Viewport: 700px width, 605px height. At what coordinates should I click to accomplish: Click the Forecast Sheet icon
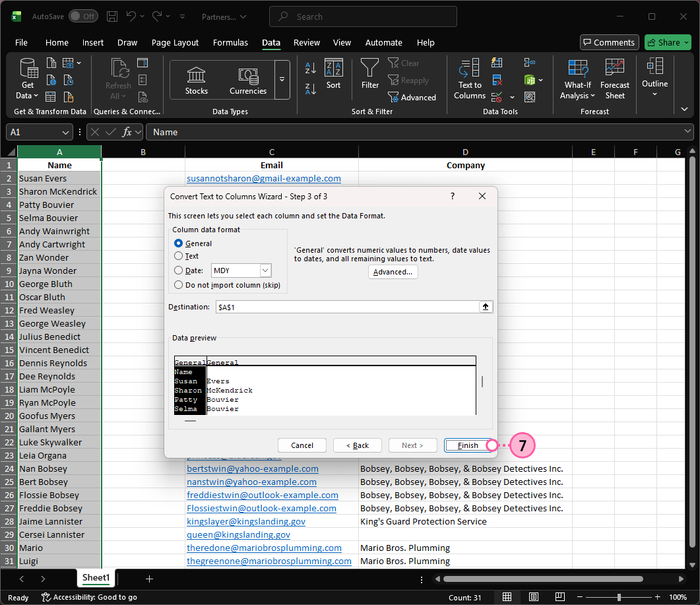615,79
